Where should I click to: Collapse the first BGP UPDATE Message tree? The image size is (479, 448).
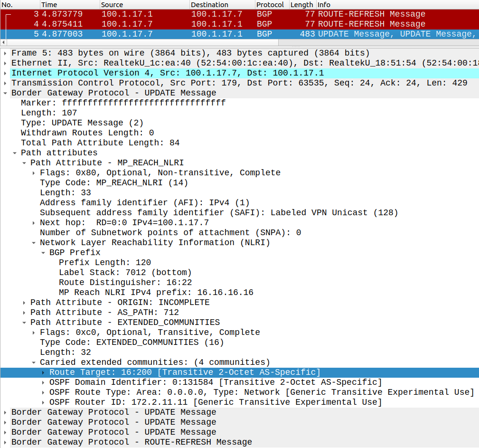[5, 93]
